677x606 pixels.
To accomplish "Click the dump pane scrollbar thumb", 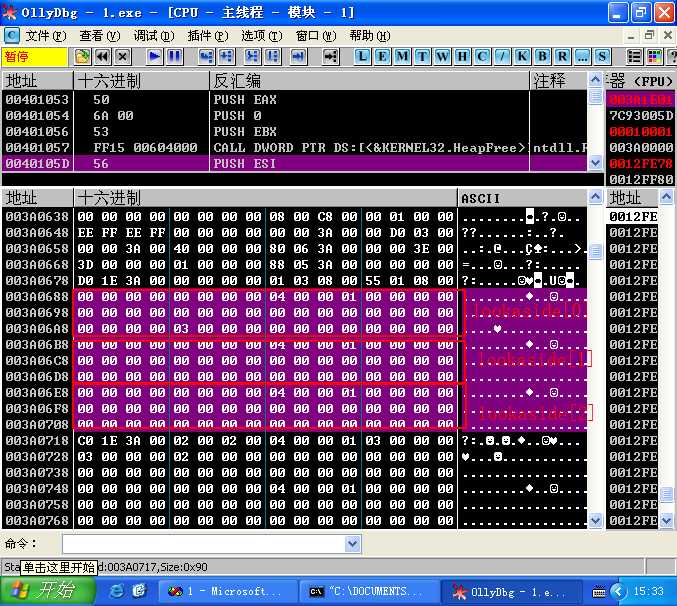I will 595,251.
